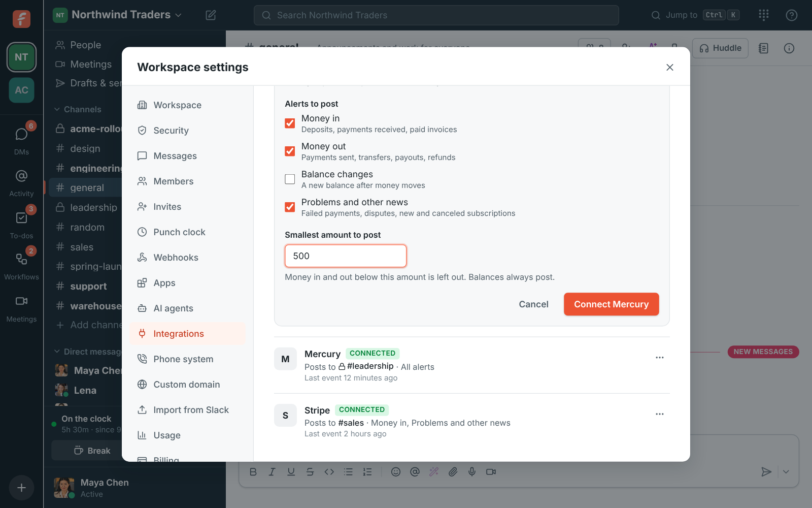The width and height of the screenshot is (812, 508).
Task: Select Integrations settings section
Action: coord(187,334)
